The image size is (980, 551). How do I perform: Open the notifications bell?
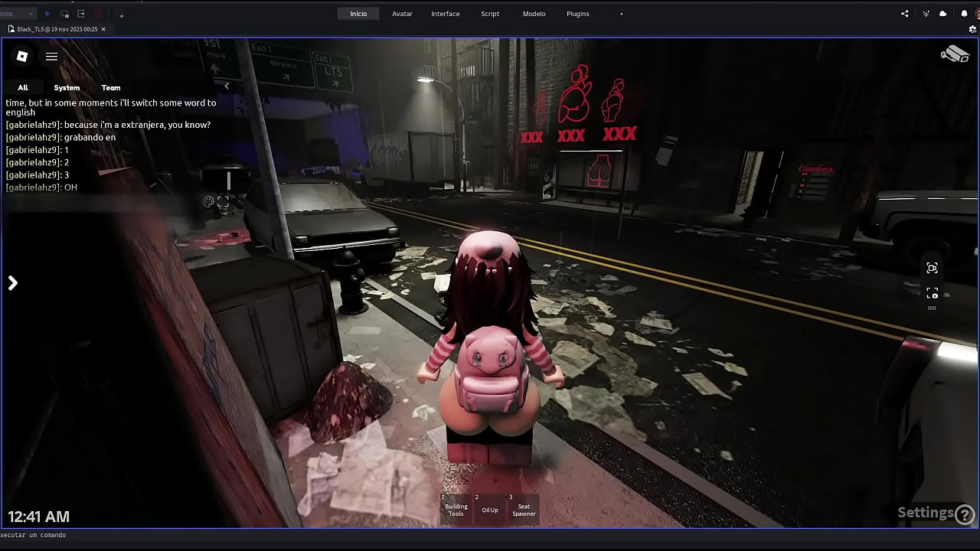point(964,14)
